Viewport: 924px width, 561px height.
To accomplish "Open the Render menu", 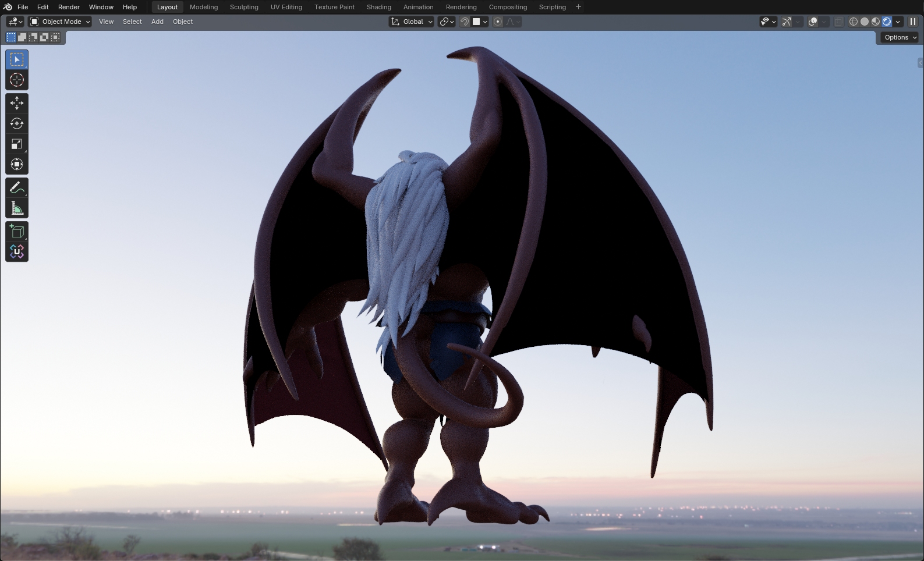I will 69,7.
